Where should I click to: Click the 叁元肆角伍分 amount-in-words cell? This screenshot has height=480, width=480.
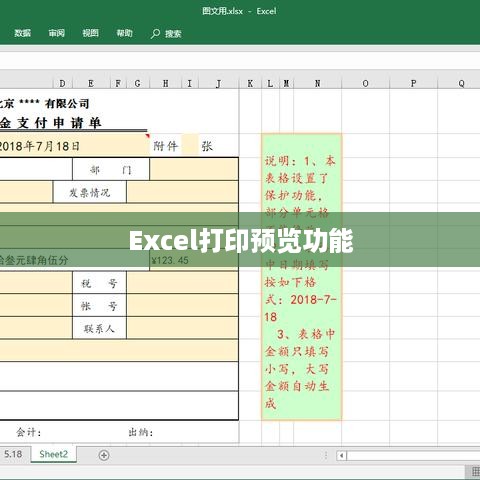(x=75, y=260)
